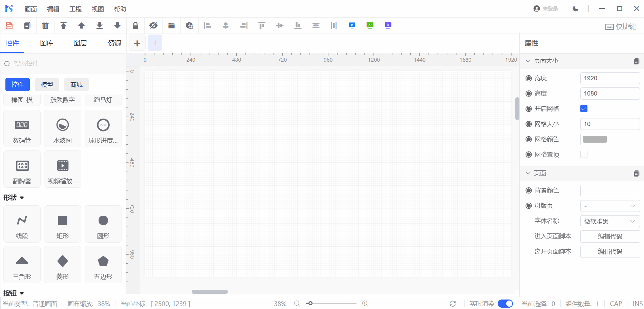
Task: Click the width input field showing 1920
Action: 610,78
